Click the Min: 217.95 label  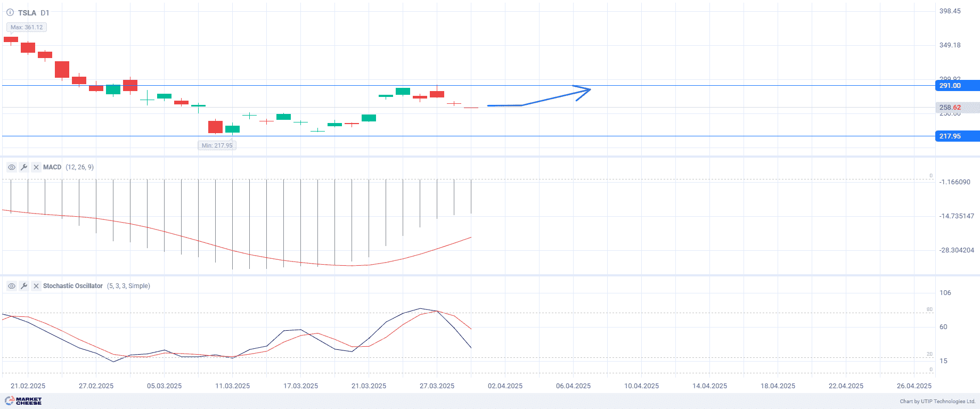217,145
